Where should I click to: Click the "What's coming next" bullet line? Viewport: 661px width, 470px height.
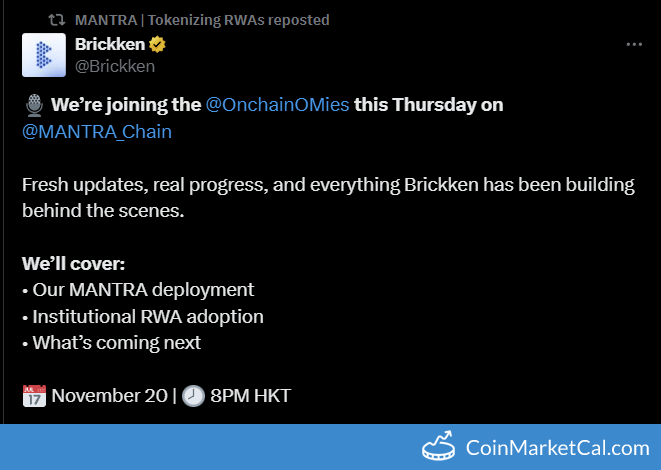point(116,342)
